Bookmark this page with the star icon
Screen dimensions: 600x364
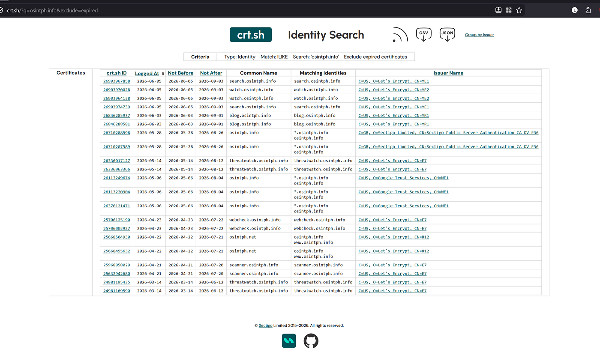pos(519,10)
